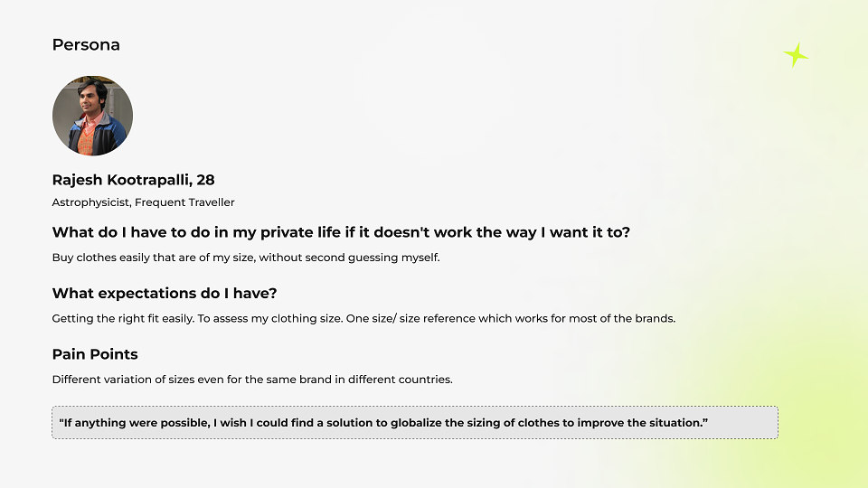868x488 pixels.
Task: Click the "Persona" slide title
Action: (x=86, y=45)
